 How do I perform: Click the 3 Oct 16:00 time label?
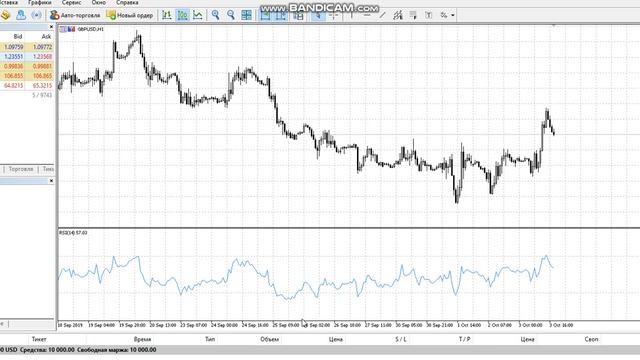click(x=561, y=325)
